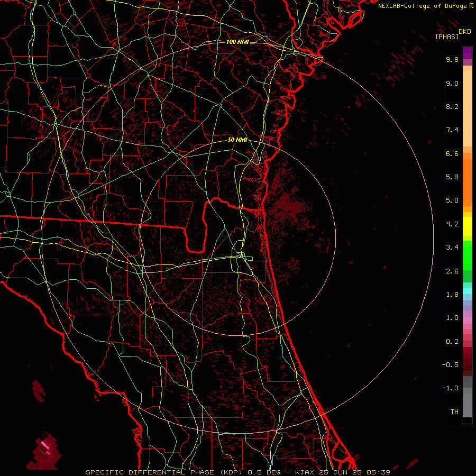Select the 5.0 scale label
Screen dimensions: 476x476
click(452, 200)
